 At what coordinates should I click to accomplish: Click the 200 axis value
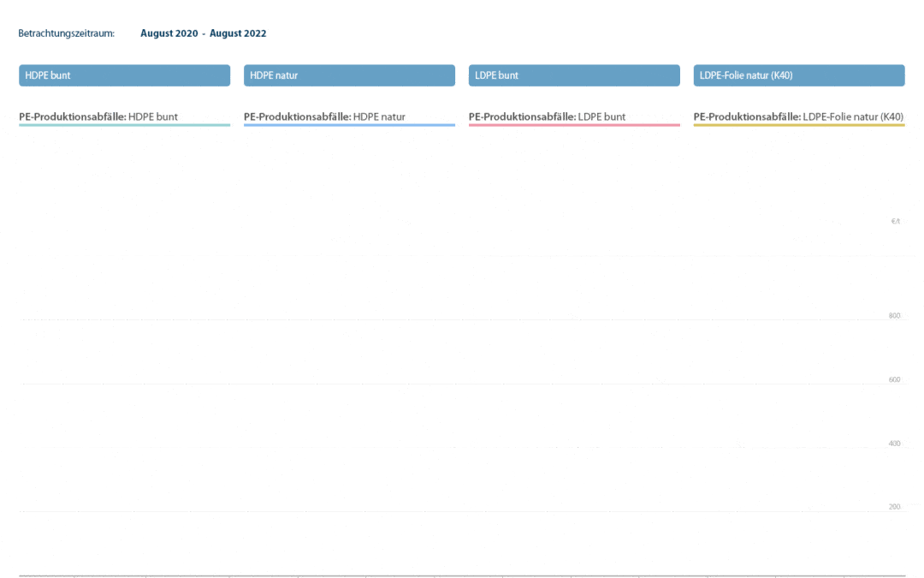click(895, 507)
